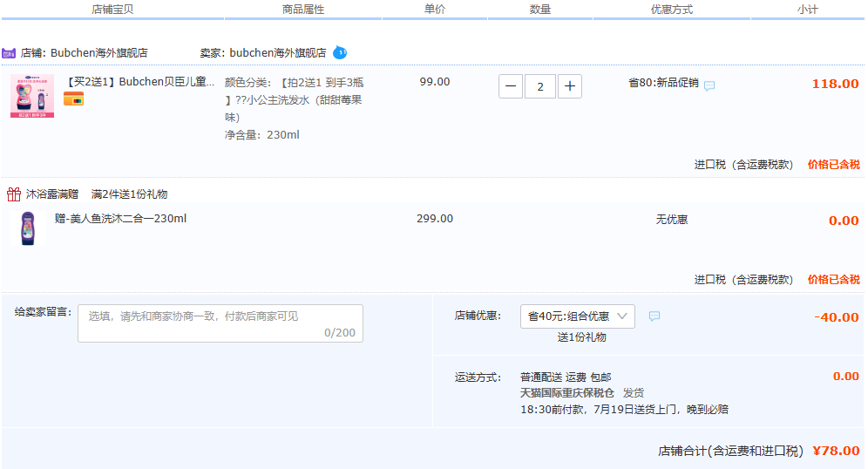Open the speech bubble icon next to 省80:新品促销
Image resolution: width=868 pixels, height=469 pixels.
coord(709,85)
